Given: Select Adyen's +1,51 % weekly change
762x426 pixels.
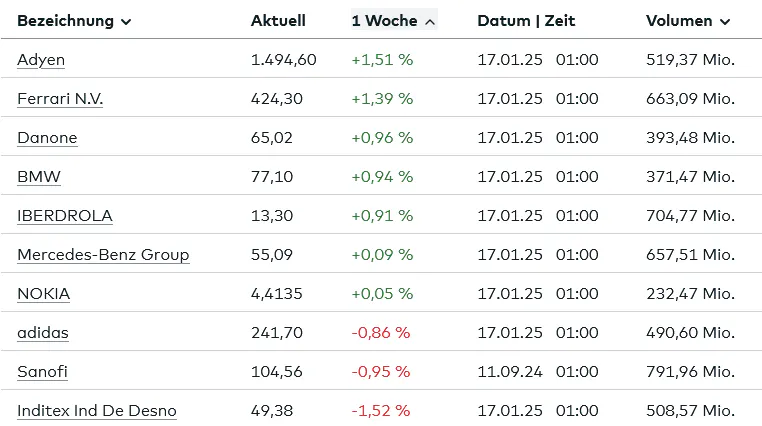Looking at the screenshot, I should tap(382, 60).
